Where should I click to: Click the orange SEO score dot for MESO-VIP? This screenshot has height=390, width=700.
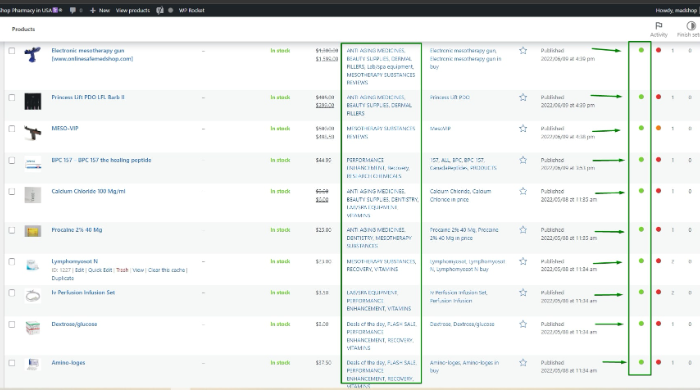pos(658,128)
